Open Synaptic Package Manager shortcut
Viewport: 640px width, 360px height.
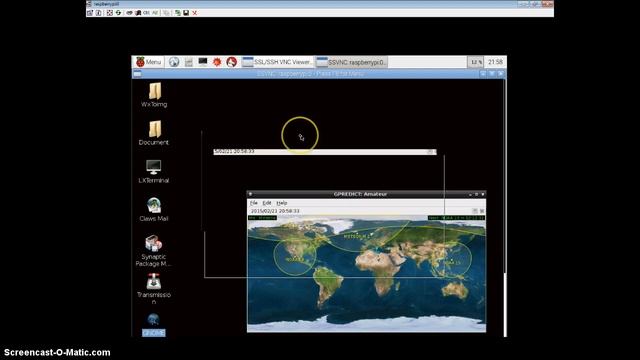tap(154, 251)
